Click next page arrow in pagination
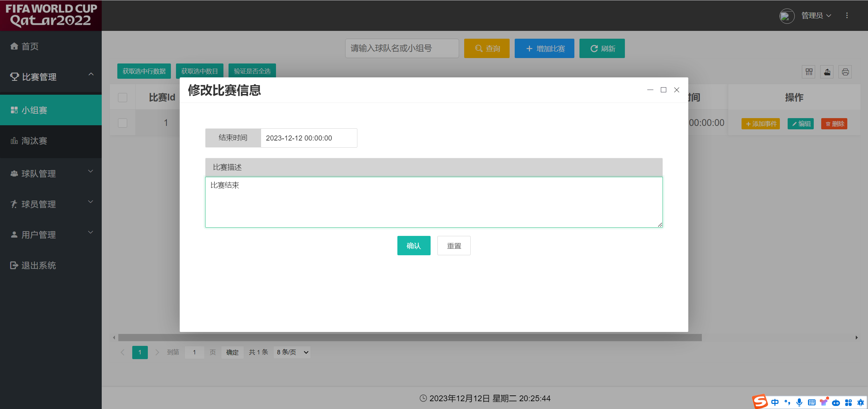 [157, 352]
